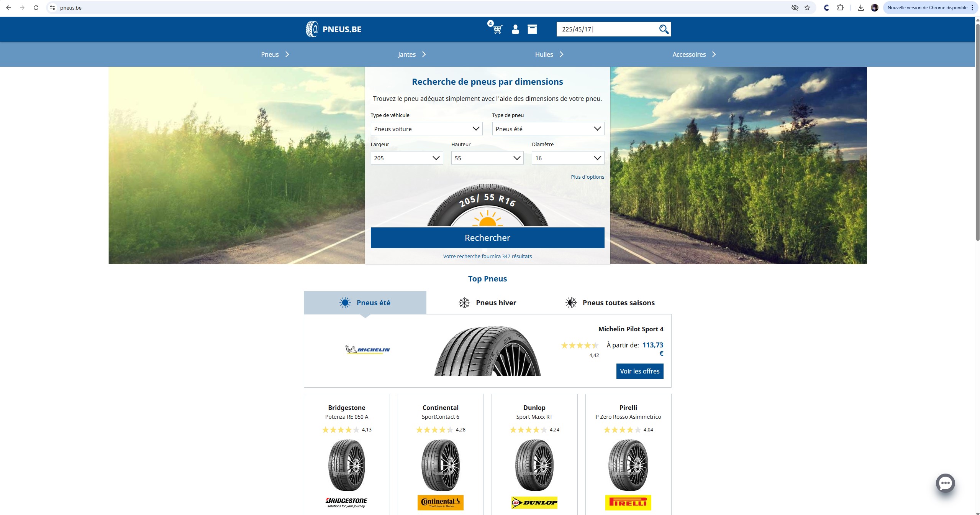
Task: Open the Type de véhicule dropdown
Action: click(426, 129)
